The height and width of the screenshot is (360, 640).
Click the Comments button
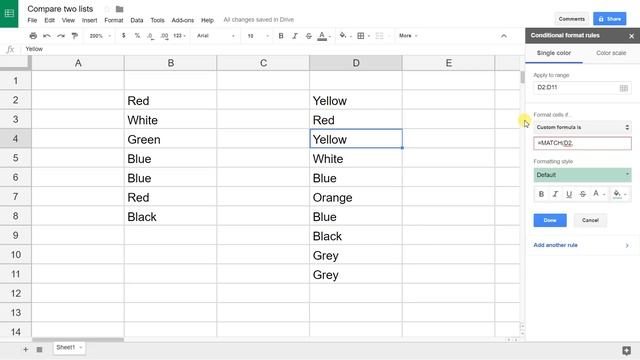point(571,19)
